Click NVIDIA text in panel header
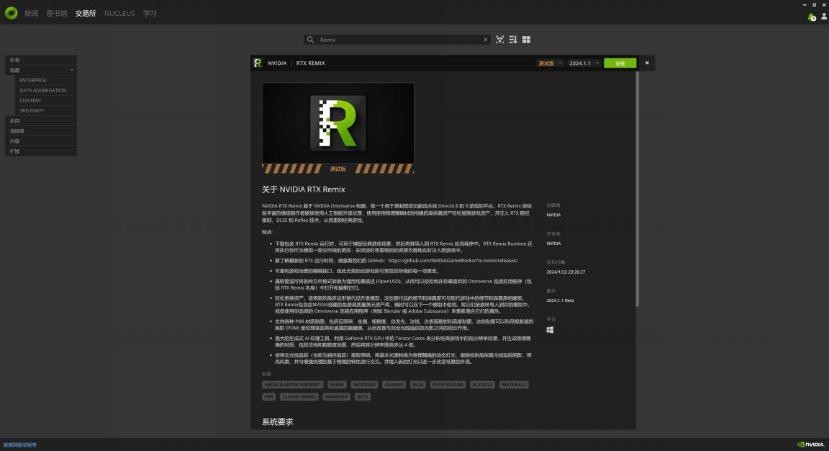This screenshot has height=451, width=829. (277, 63)
